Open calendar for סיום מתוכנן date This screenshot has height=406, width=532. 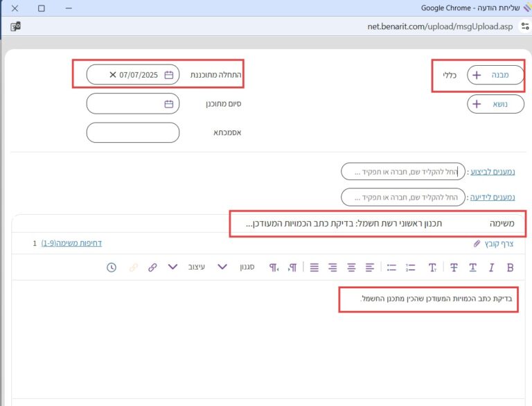pyautogui.click(x=169, y=104)
